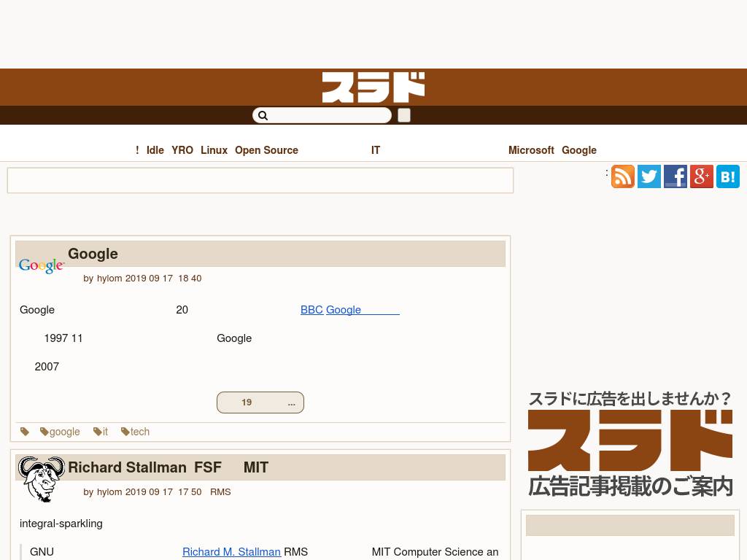The image size is (747, 560).
Task: Click the Hatena Bookmark B! icon
Action: 728,176
